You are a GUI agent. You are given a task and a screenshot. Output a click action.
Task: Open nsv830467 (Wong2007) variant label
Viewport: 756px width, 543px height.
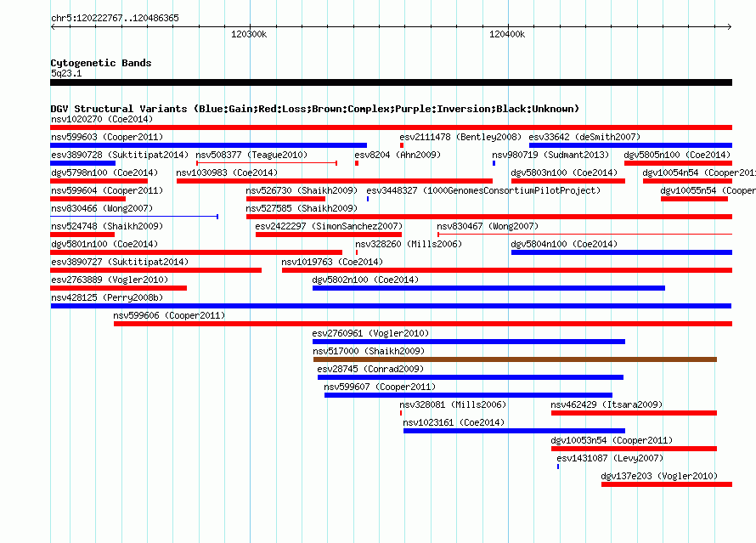[x=488, y=226]
